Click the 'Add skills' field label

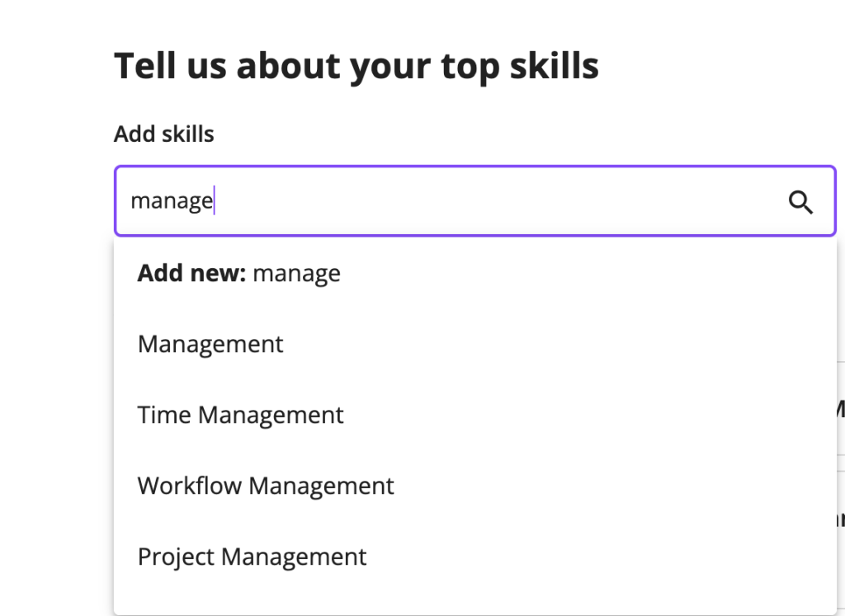click(164, 134)
